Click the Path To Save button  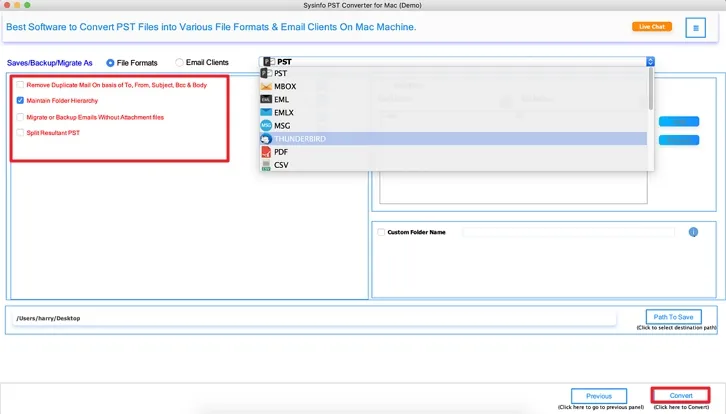673,317
